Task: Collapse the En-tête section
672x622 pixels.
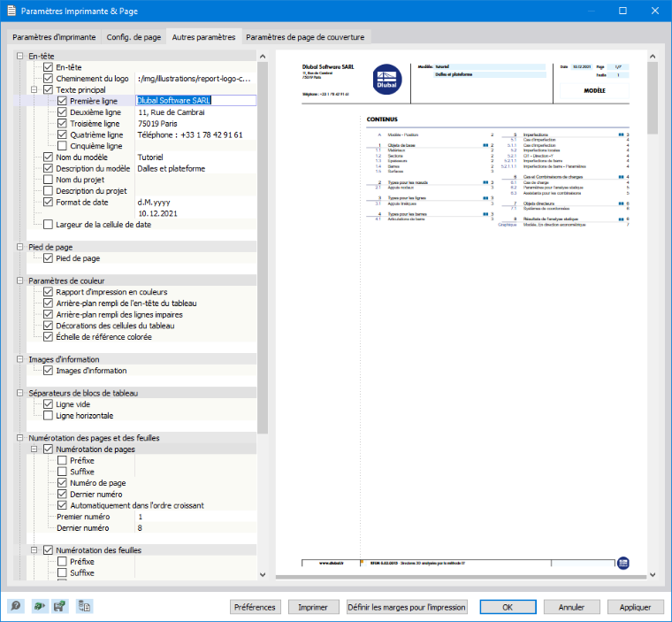Action: pos(19,56)
